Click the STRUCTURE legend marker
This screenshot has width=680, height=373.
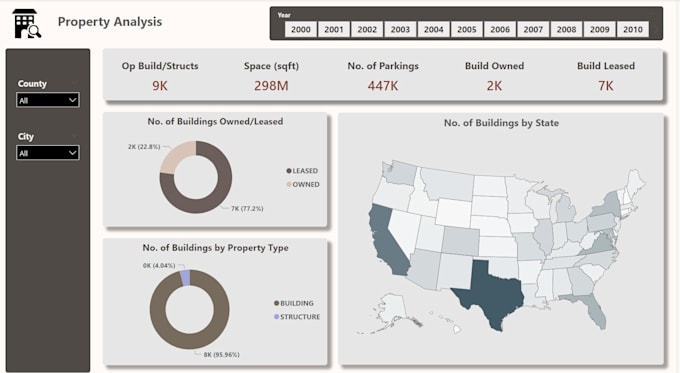[276, 317]
